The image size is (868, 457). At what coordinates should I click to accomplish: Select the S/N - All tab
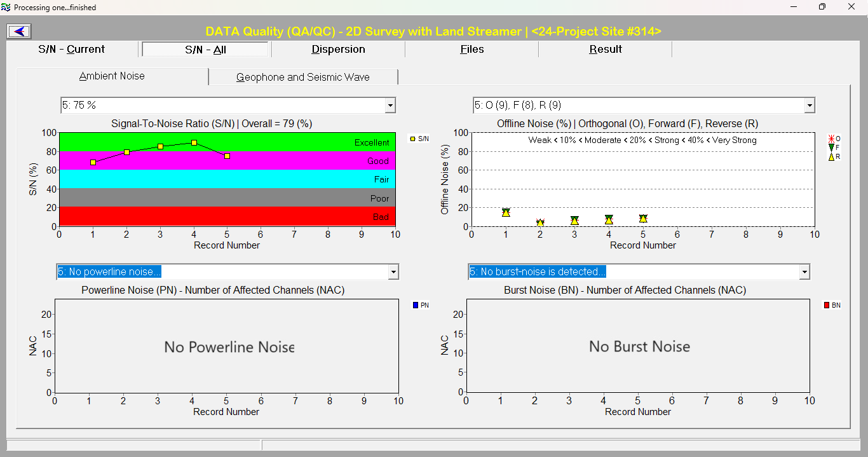coord(206,50)
